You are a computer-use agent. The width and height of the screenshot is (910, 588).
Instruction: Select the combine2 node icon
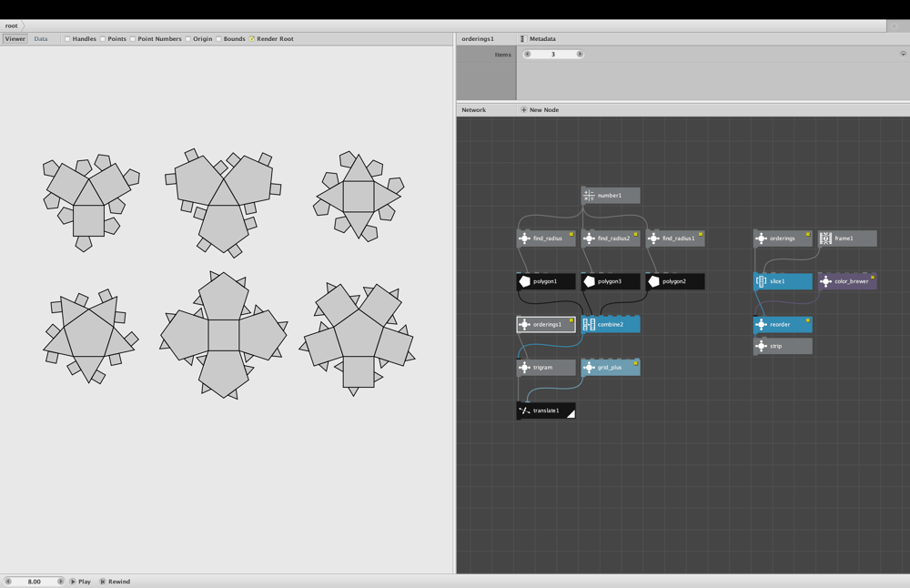[589, 324]
